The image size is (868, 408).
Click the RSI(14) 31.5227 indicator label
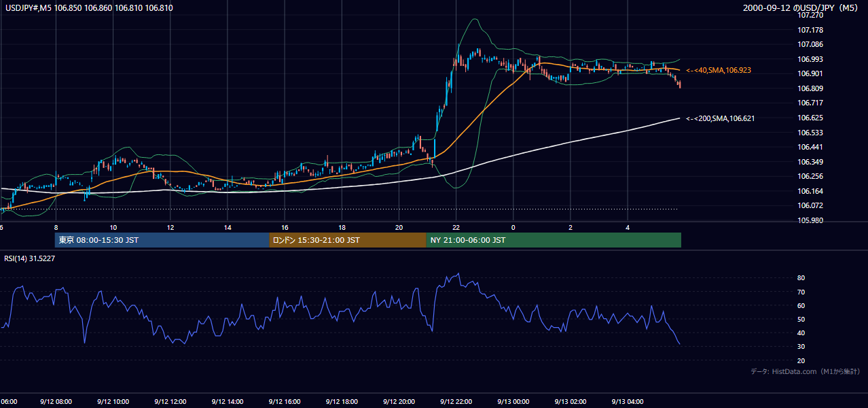(29, 258)
